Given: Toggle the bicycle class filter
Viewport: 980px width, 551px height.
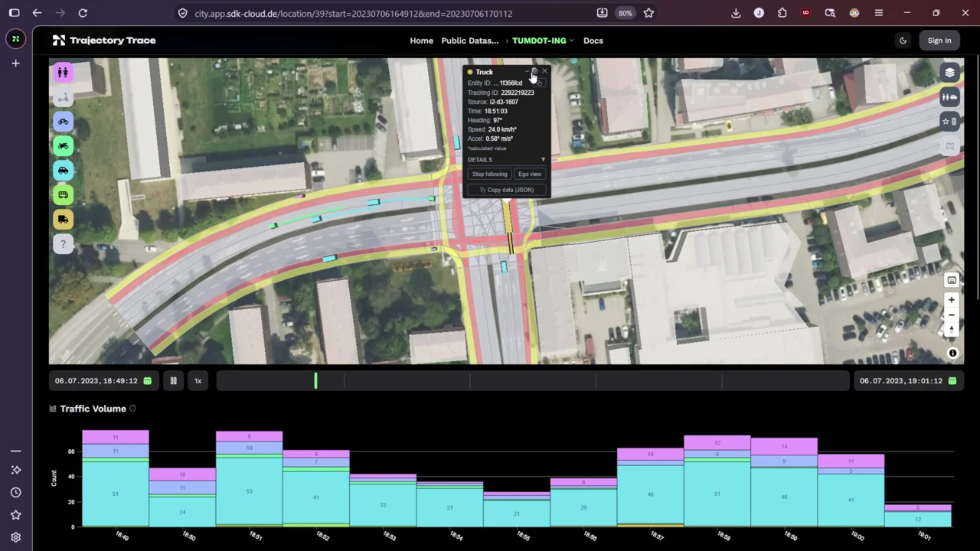Looking at the screenshot, I should pos(63,122).
